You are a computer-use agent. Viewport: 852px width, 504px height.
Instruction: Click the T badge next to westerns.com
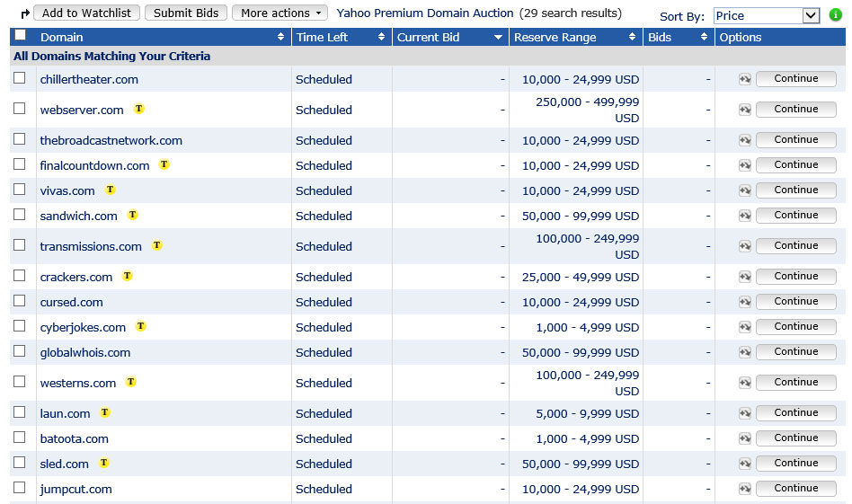coord(131,382)
